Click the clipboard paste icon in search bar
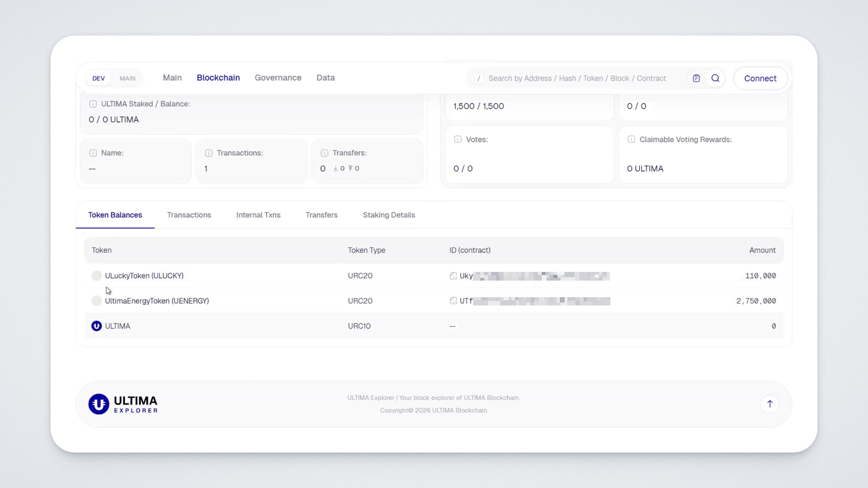 click(696, 78)
